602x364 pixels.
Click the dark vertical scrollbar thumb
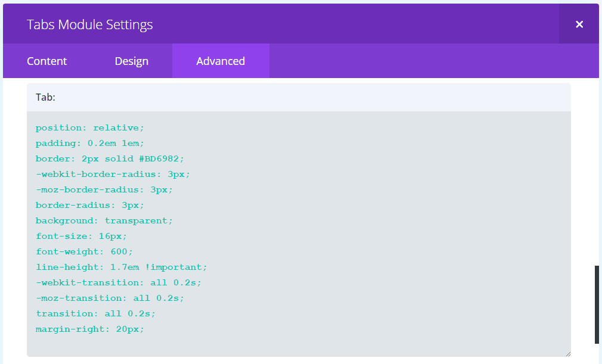tap(597, 304)
